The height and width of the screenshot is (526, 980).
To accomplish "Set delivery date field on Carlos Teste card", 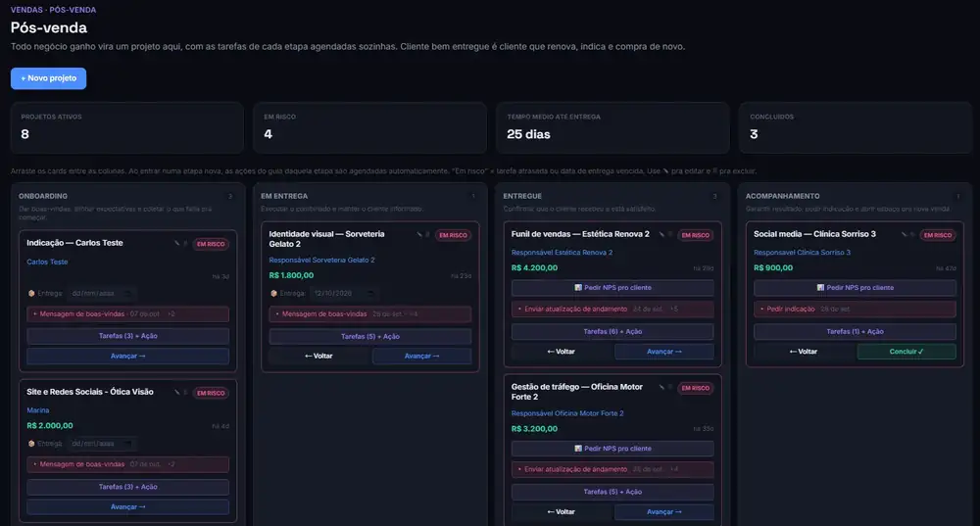I will pyautogui.click(x=102, y=293).
